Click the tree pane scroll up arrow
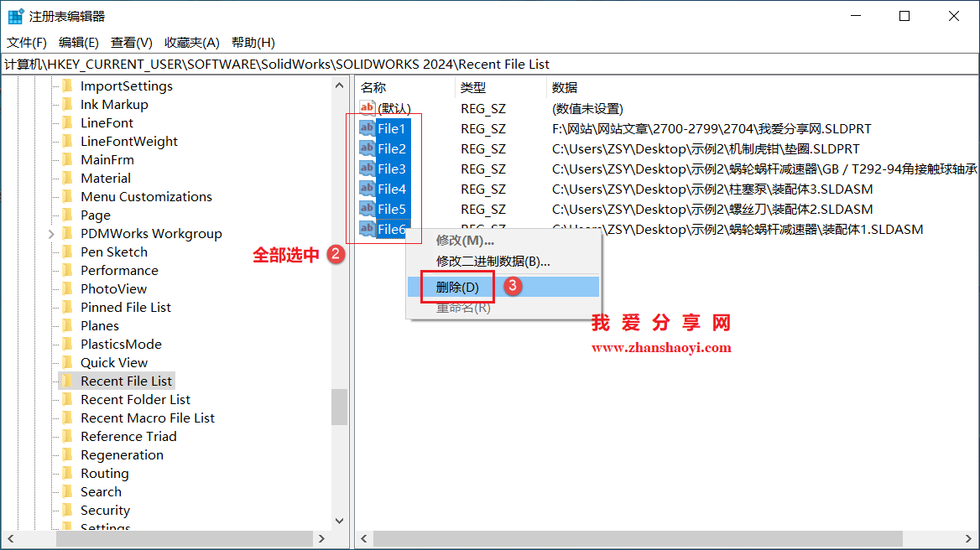 click(339, 86)
